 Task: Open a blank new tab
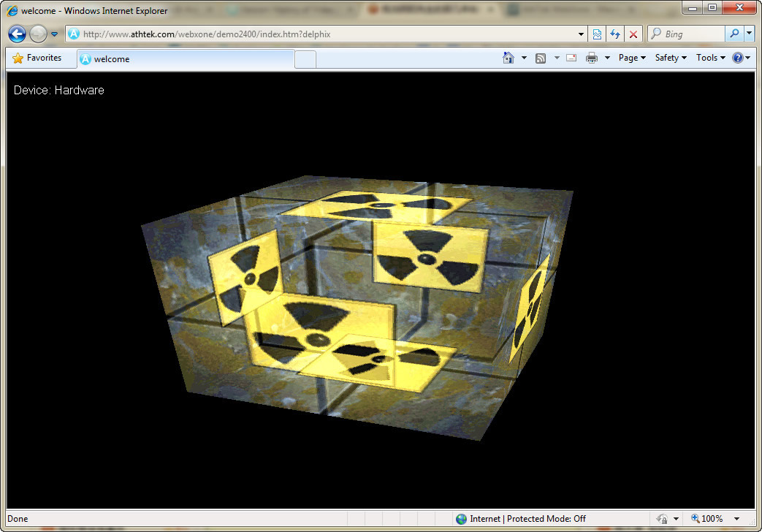(x=305, y=59)
